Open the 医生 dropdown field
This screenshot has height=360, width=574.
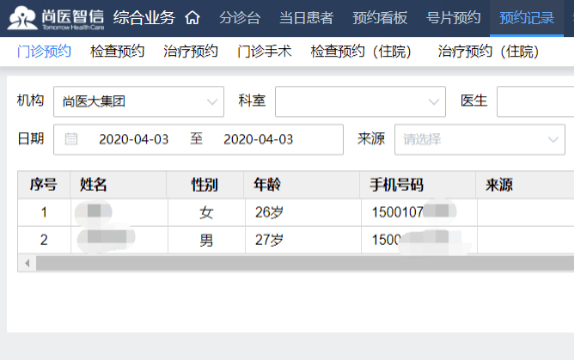coord(535,101)
